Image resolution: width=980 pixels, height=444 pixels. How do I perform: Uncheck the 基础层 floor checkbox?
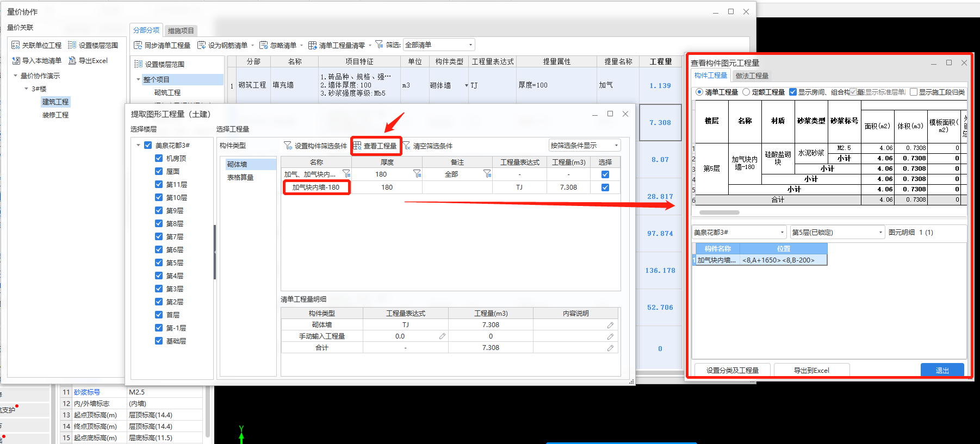pyautogui.click(x=159, y=341)
